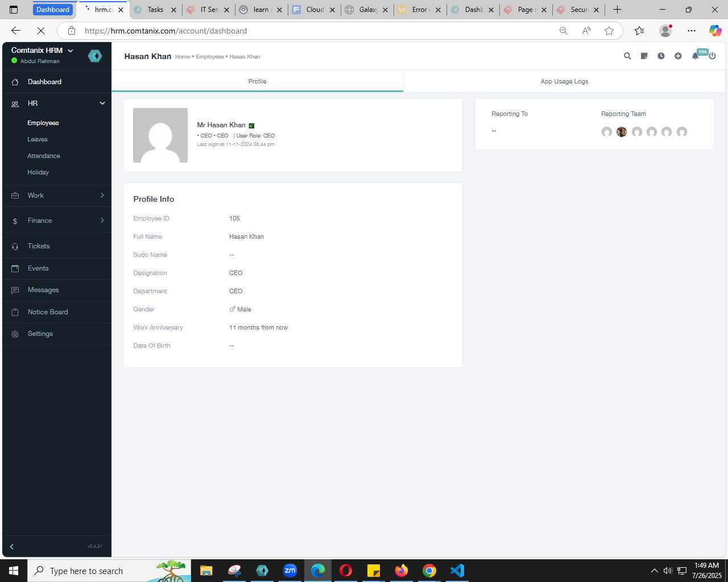Click the volume icon in system tray
Screen dimensions: 728x582
668,571
